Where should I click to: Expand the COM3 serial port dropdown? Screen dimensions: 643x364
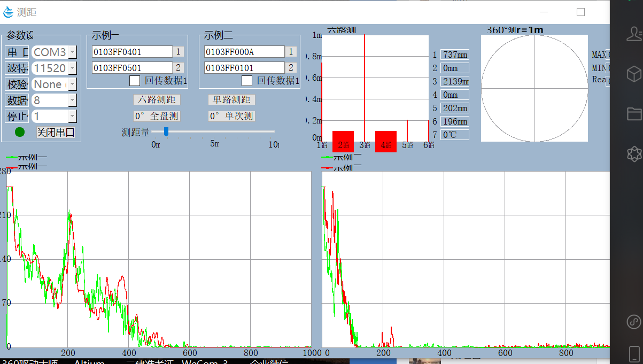click(x=72, y=52)
